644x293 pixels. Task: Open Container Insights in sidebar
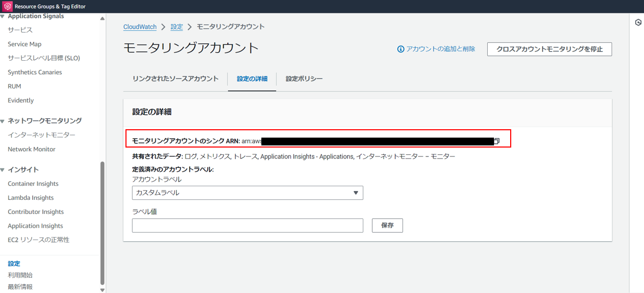pos(33,184)
